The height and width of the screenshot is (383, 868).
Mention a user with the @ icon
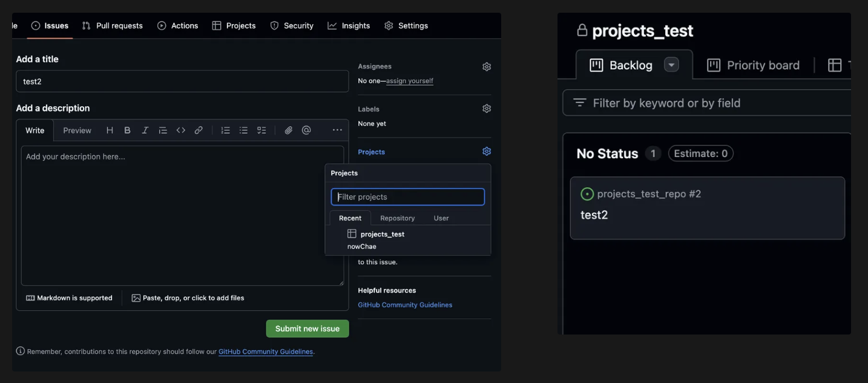(x=306, y=130)
